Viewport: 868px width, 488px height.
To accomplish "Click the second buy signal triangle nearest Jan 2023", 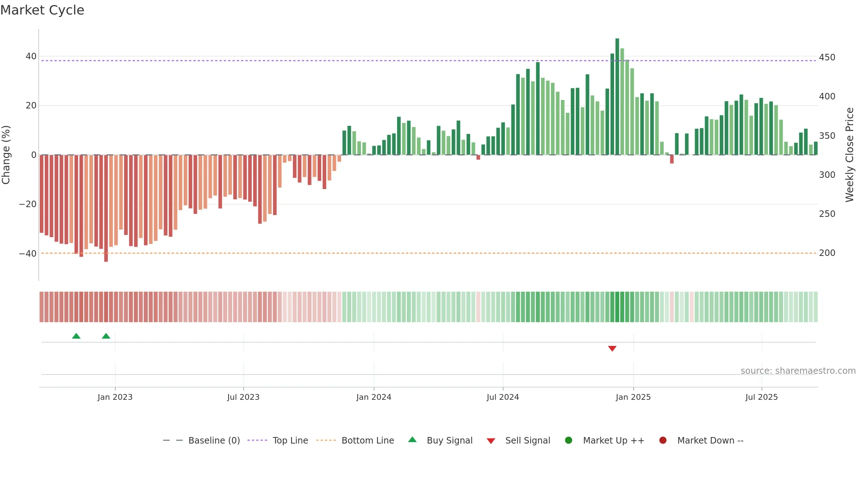I will coord(106,336).
